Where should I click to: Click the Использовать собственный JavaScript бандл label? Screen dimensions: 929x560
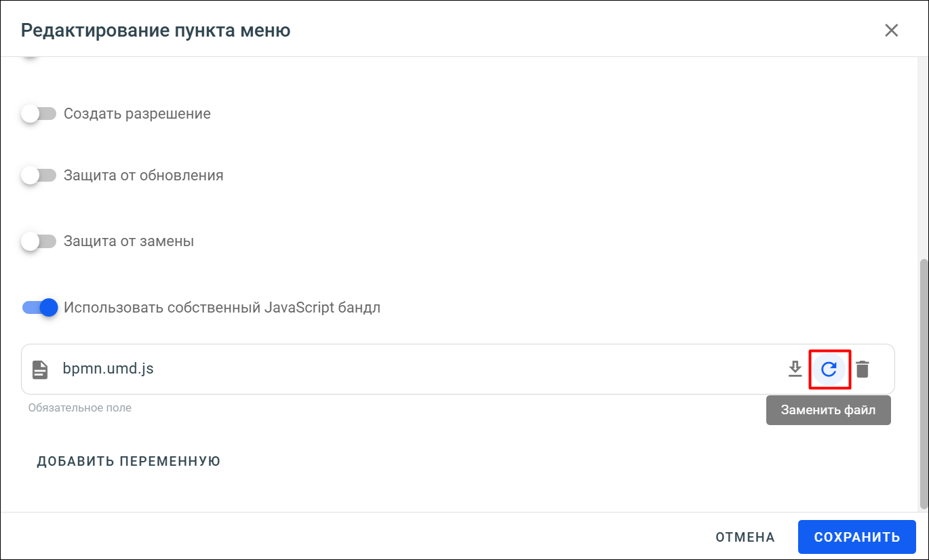click(222, 308)
